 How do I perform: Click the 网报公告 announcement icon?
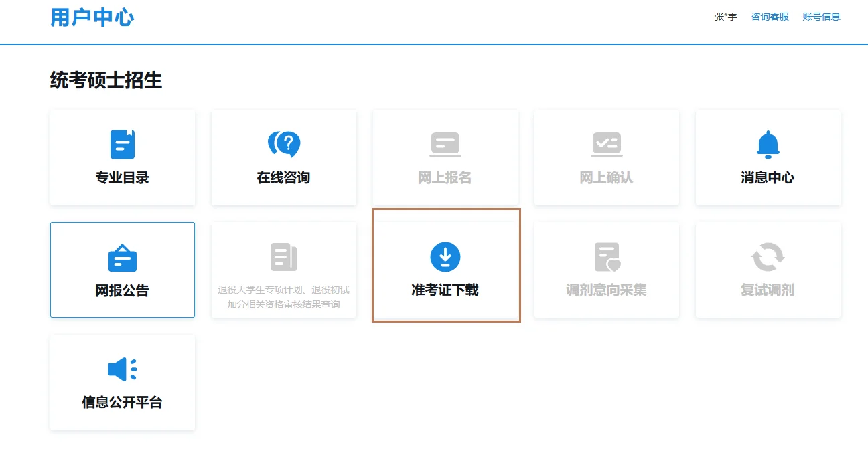[x=122, y=256]
